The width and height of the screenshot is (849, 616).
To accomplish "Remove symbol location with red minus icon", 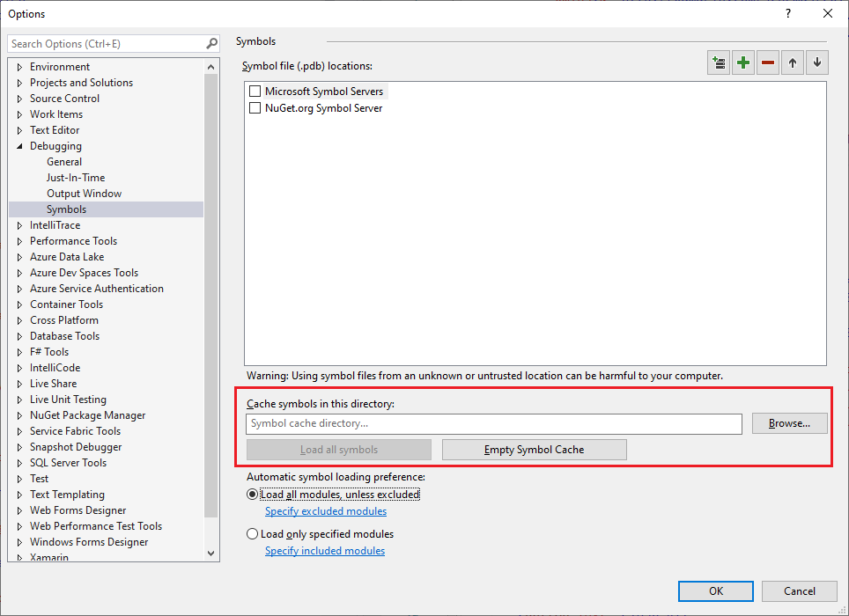I will pyautogui.click(x=768, y=62).
